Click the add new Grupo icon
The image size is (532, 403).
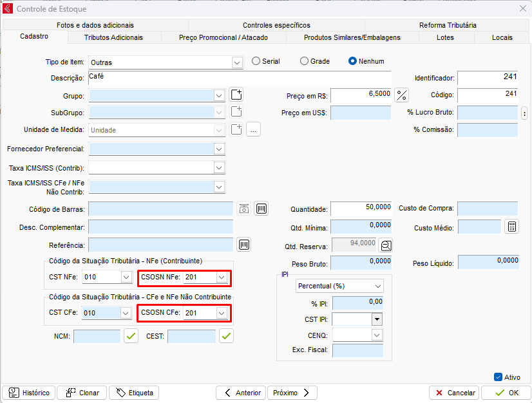pos(236,95)
